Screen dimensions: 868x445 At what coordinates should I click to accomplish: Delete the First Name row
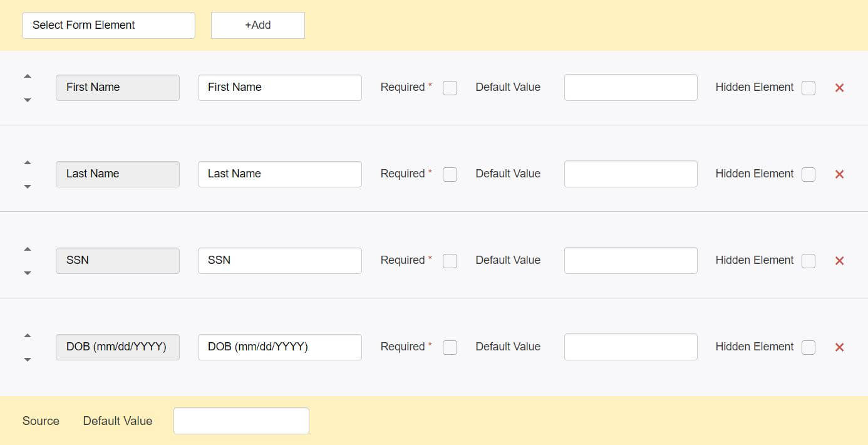840,88
